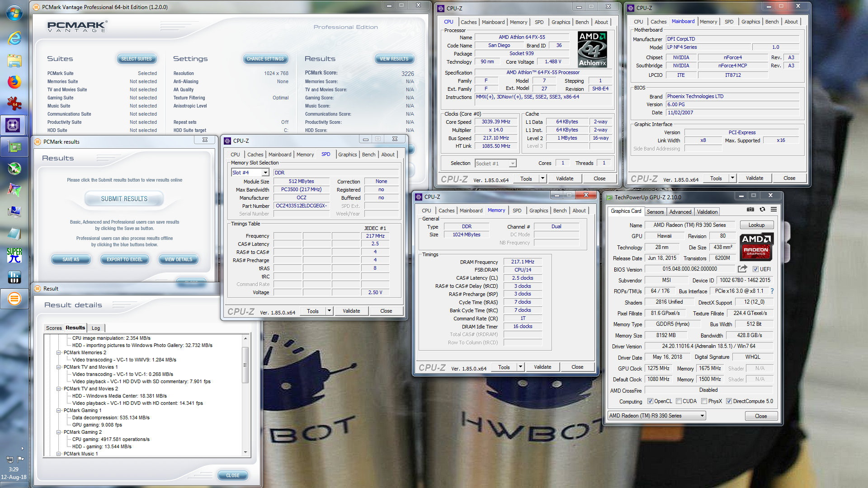This screenshot has height=488, width=868.
Task: Click the scroll-down arrow in Result details
Action: (x=245, y=452)
